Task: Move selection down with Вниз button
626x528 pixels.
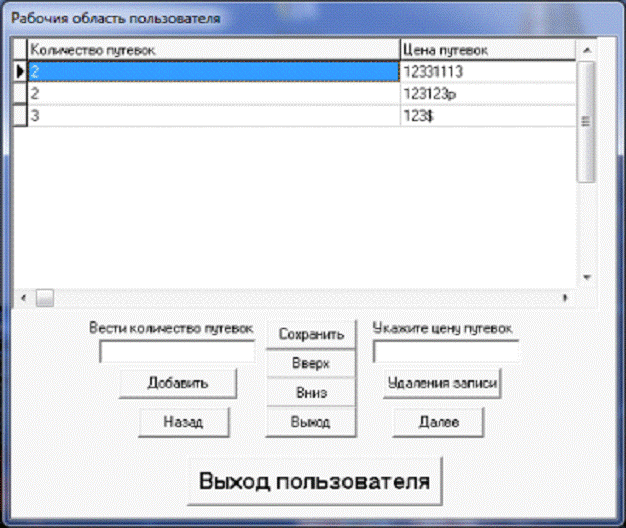Action: click(311, 393)
